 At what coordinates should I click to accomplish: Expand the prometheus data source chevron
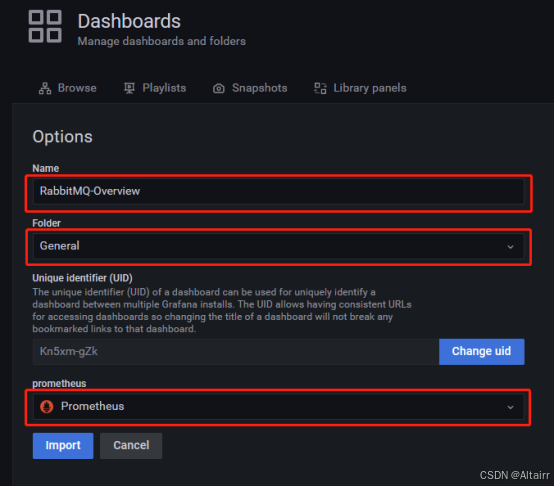click(510, 407)
